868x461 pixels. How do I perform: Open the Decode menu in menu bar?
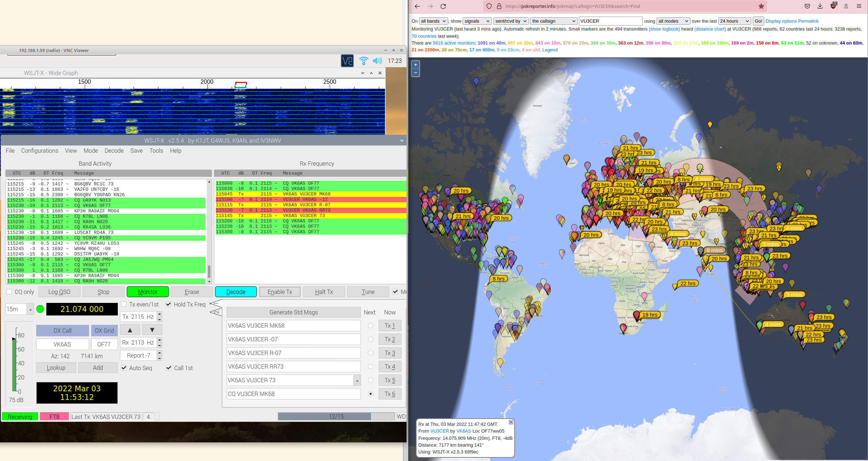[x=114, y=151]
